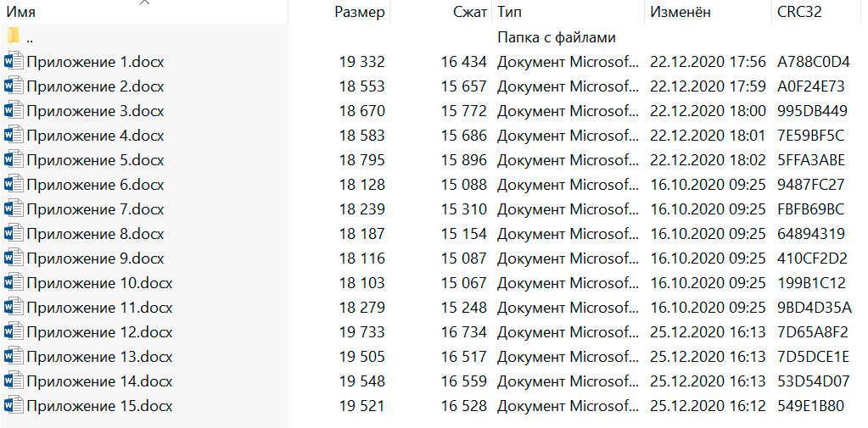Image resolution: width=868 pixels, height=428 pixels.
Task: Click the sort arrow above the name column
Action: 144,3
